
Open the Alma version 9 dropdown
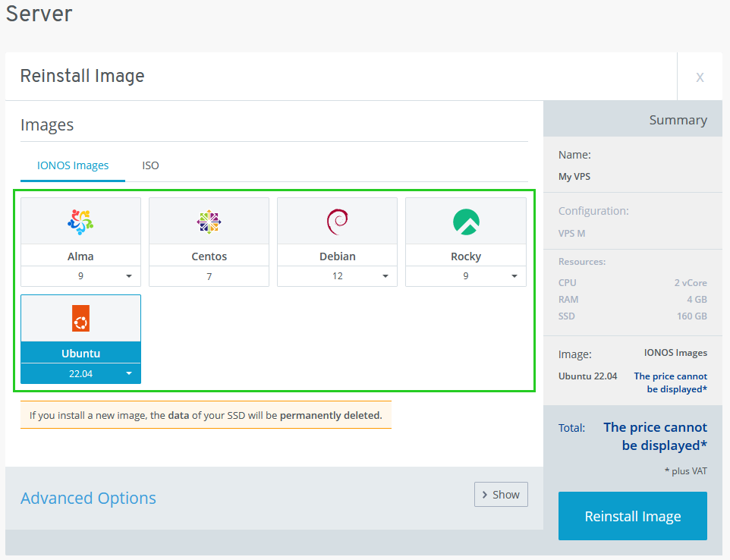pos(80,276)
